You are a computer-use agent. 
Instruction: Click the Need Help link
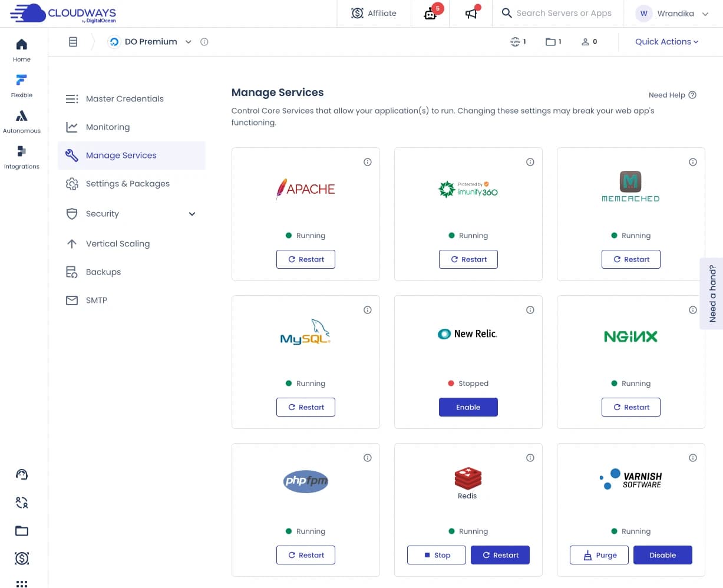pos(672,95)
